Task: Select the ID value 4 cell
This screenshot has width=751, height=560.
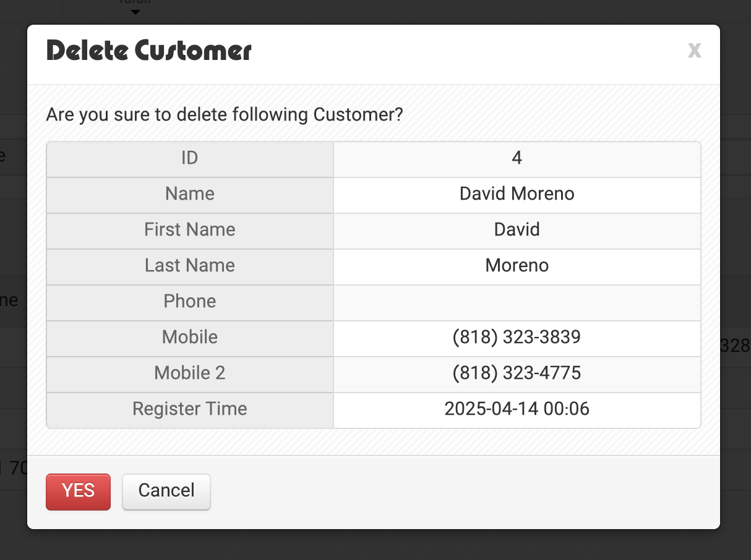Action: 517,159
